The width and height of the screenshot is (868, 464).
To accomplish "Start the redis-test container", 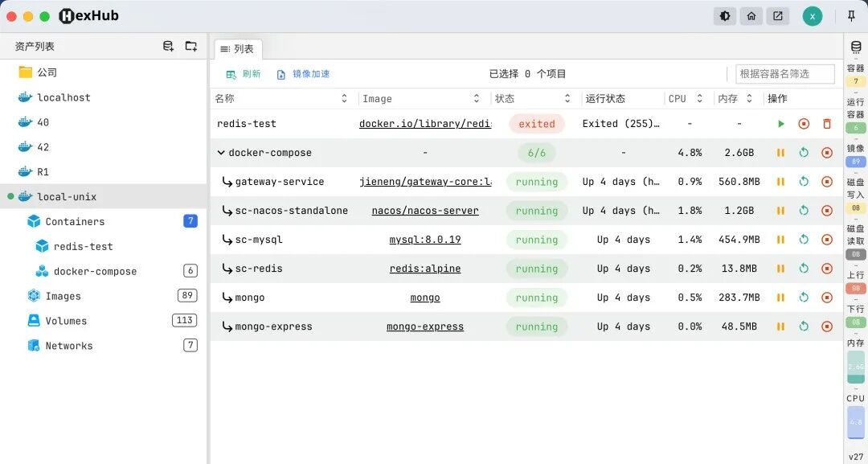I will click(x=780, y=124).
